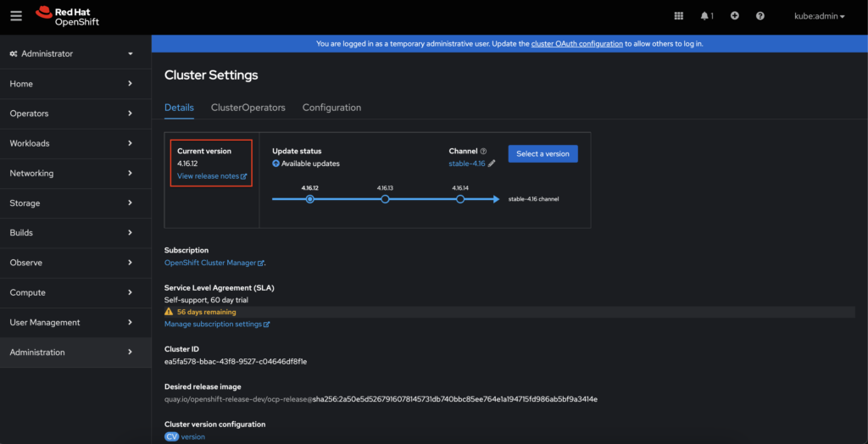
Task: Click the 56 days remaining warning icon
Action: tap(169, 312)
